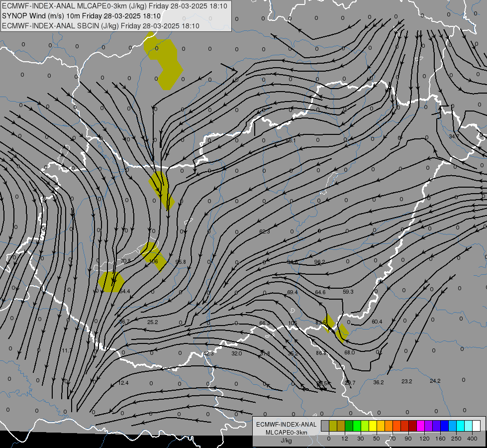Viewport: 487px width, 448px height.
Task: Click the legend scale value 400
Action: point(472,439)
